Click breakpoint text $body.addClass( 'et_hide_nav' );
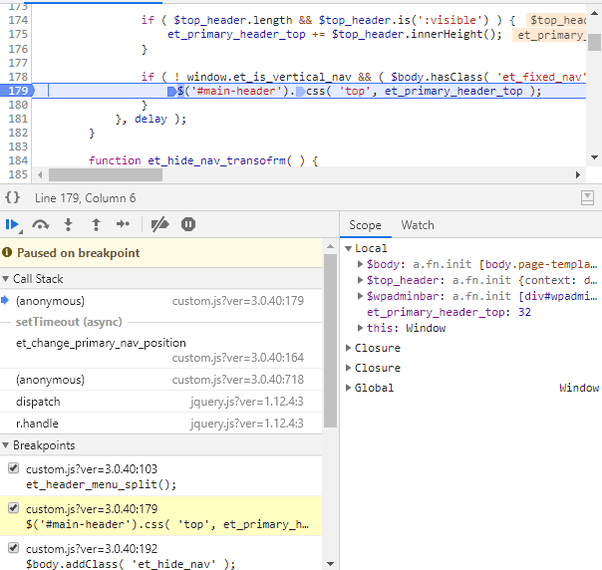 point(131,564)
